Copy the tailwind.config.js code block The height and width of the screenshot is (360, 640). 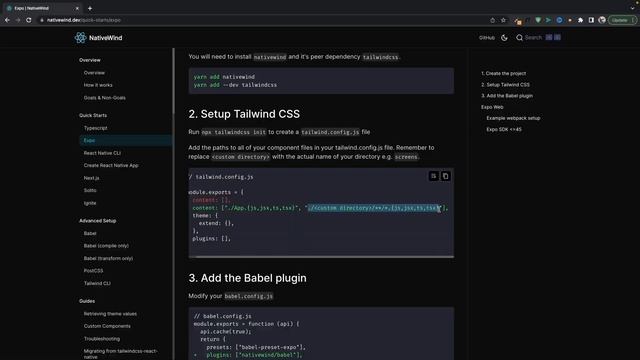coord(445,176)
